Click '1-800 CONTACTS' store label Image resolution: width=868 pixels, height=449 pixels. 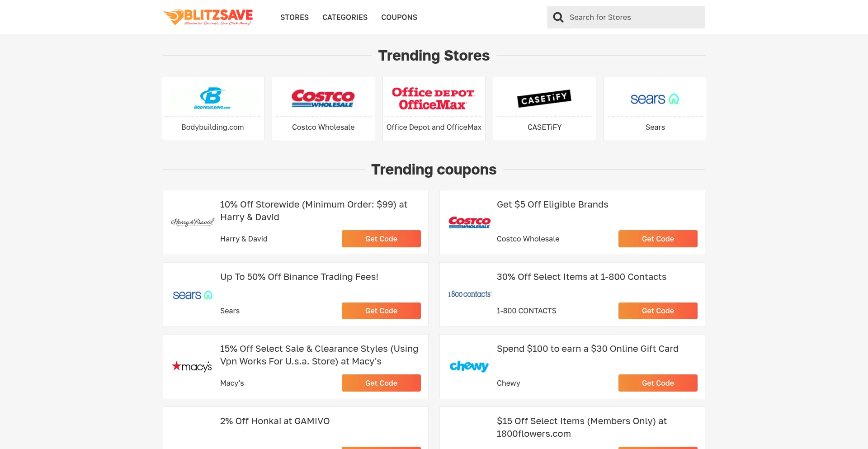click(527, 311)
